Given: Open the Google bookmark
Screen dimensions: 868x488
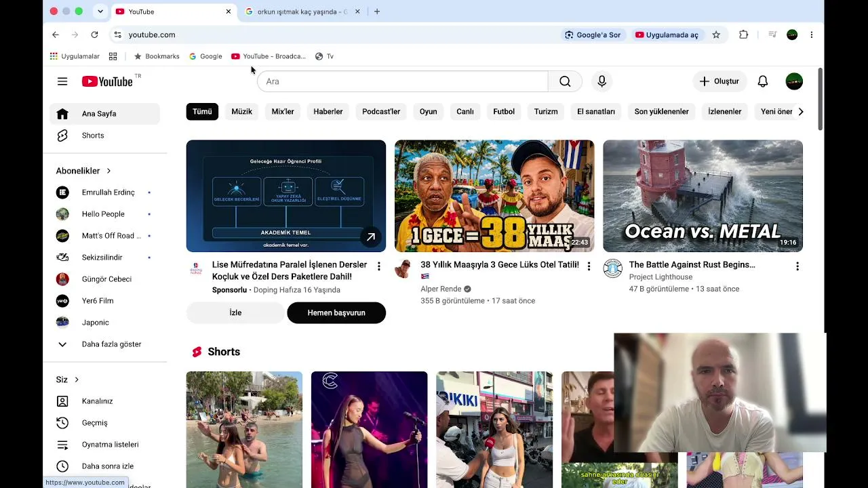Looking at the screenshot, I should coord(205,56).
